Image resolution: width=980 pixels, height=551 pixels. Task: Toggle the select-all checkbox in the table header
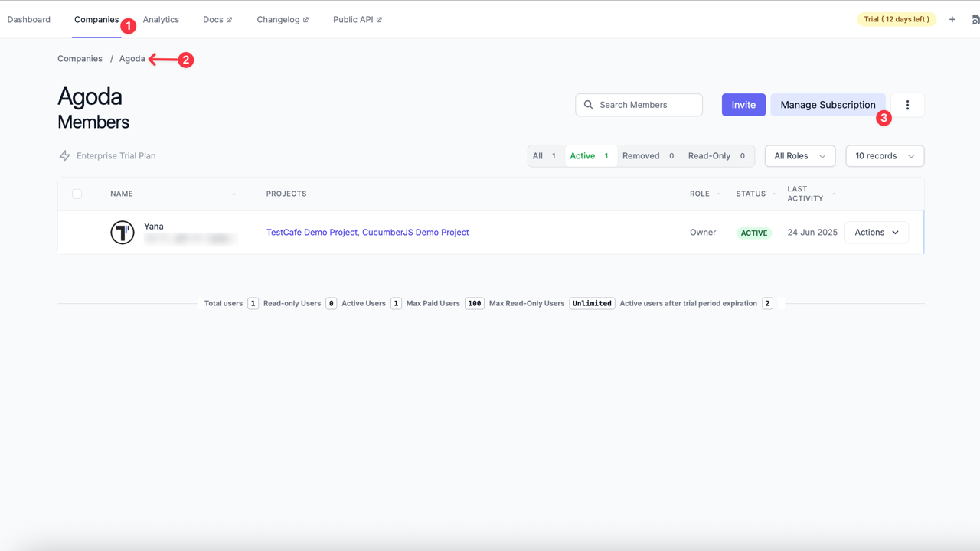click(x=77, y=194)
